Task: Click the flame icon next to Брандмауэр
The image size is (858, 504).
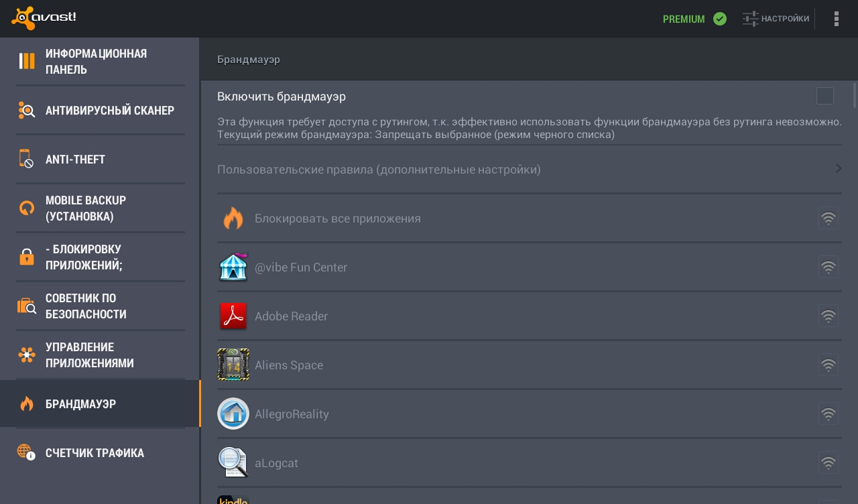Action: [27, 403]
